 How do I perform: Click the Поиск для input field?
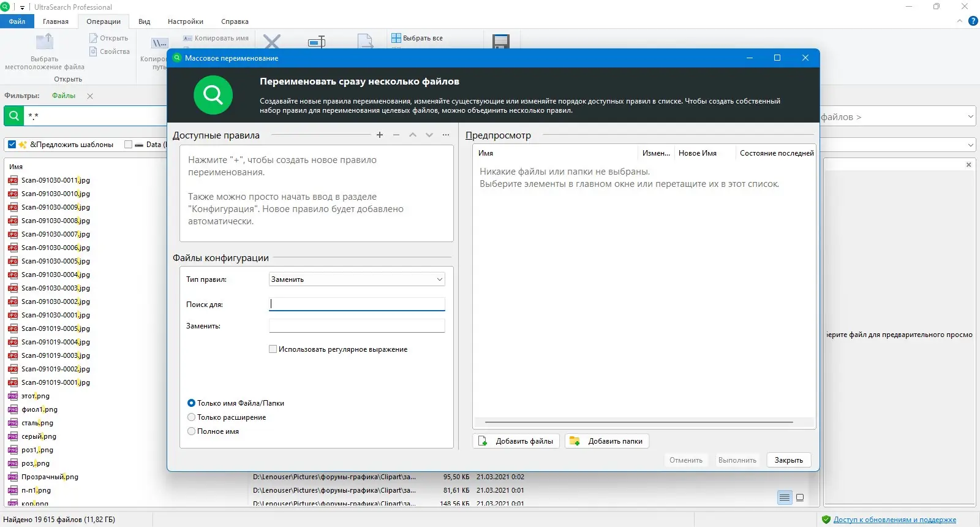click(357, 304)
